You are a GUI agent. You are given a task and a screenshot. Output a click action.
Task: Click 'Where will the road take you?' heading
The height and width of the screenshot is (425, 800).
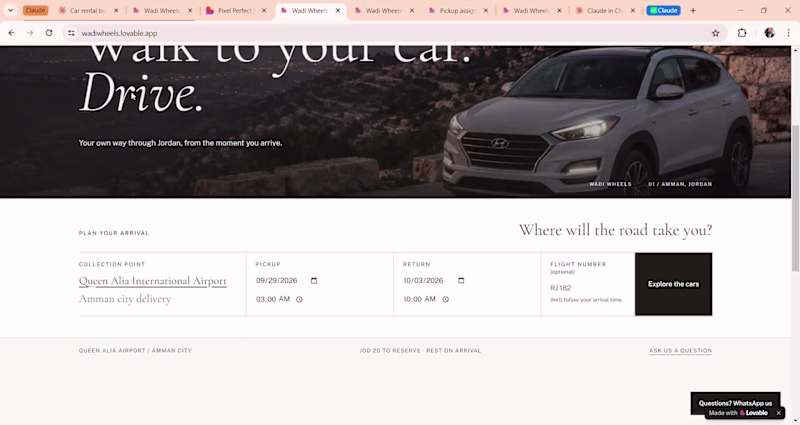(615, 230)
